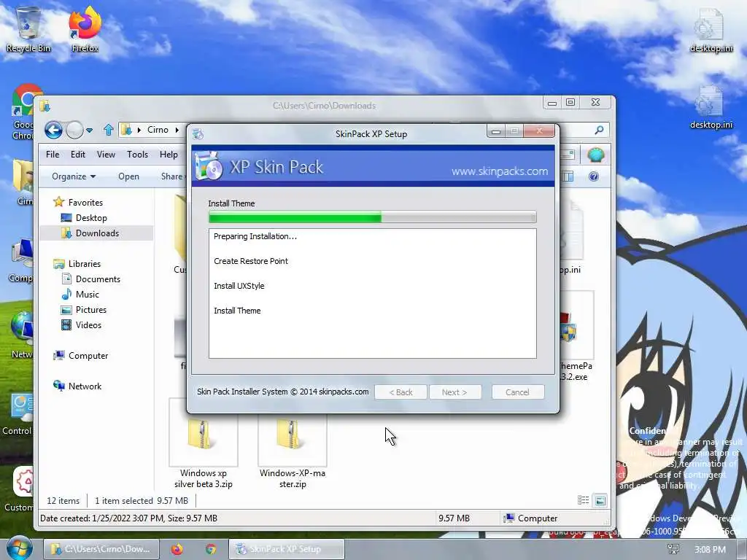Image resolution: width=747 pixels, height=560 pixels.
Task: Click the Explorer forward arrow button
Action: (75, 130)
